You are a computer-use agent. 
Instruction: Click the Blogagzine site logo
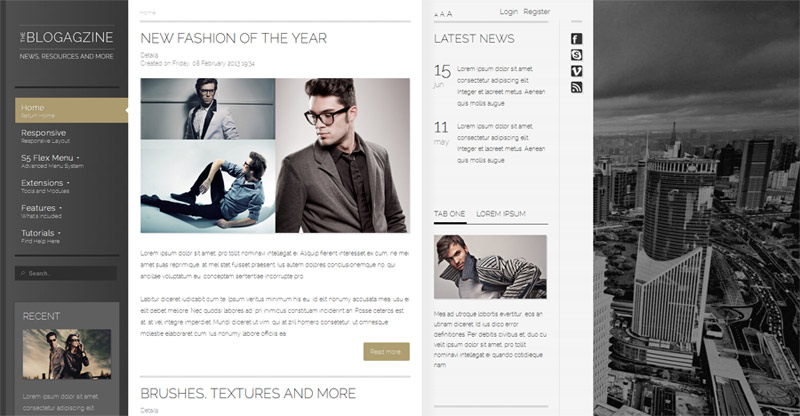coord(67,37)
